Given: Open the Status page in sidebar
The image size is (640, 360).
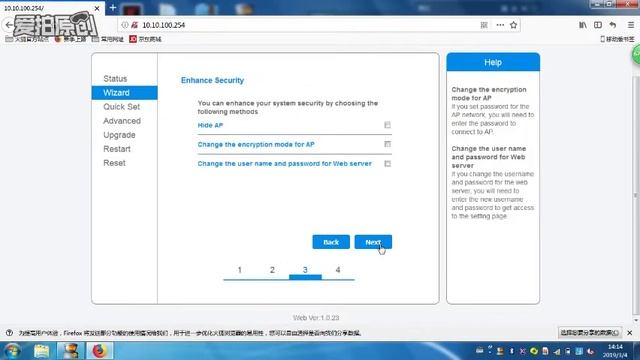Looking at the screenshot, I should point(115,78).
